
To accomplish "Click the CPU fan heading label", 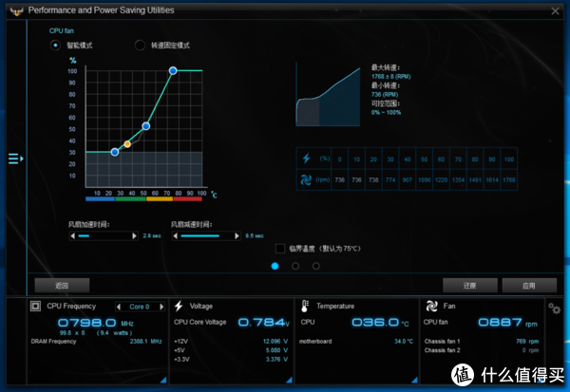I will point(62,31).
